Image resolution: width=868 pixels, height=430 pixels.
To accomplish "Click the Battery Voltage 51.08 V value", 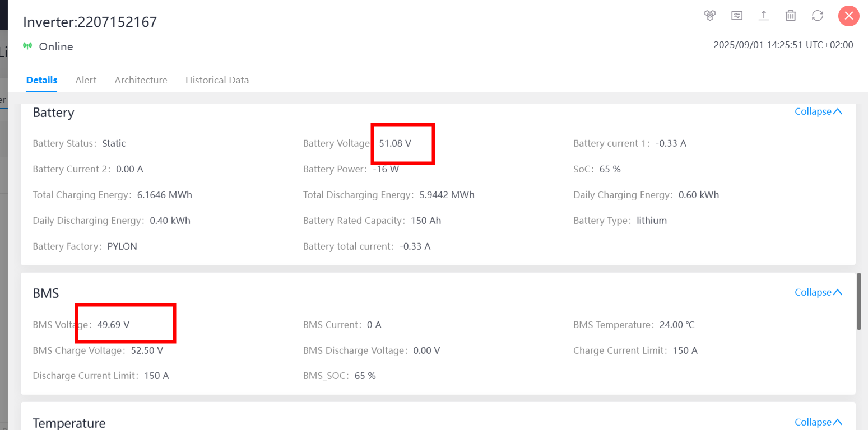I will coord(395,143).
